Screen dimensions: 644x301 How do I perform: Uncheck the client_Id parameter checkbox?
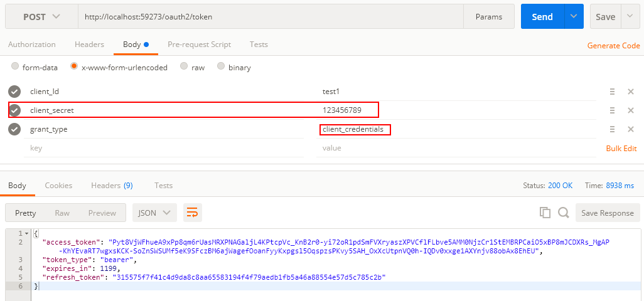(x=15, y=92)
